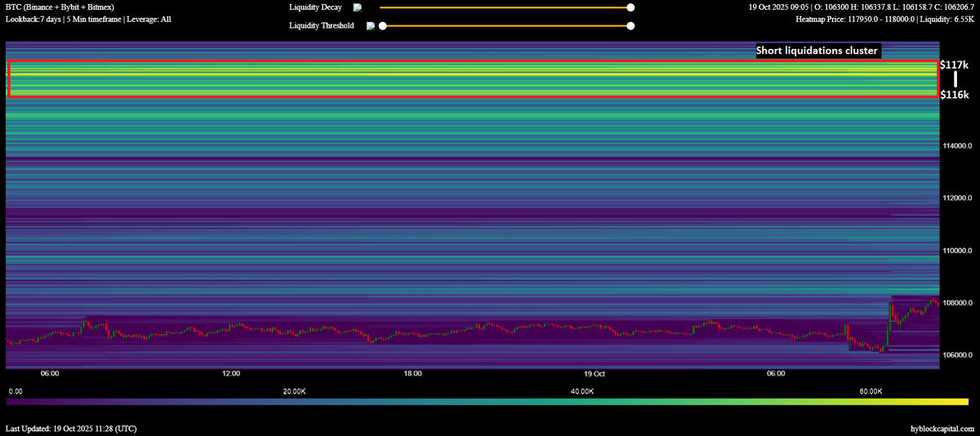Click the $117k price annotation

pos(954,64)
